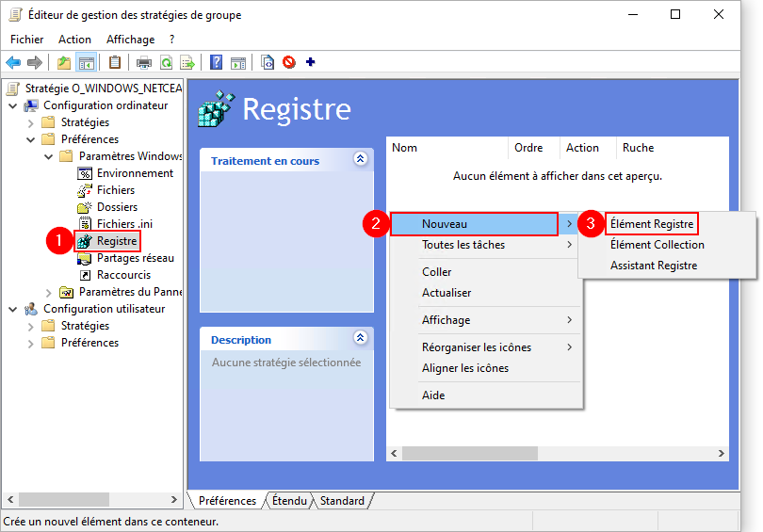Select Aide in the context menu

click(x=486, y=395)
